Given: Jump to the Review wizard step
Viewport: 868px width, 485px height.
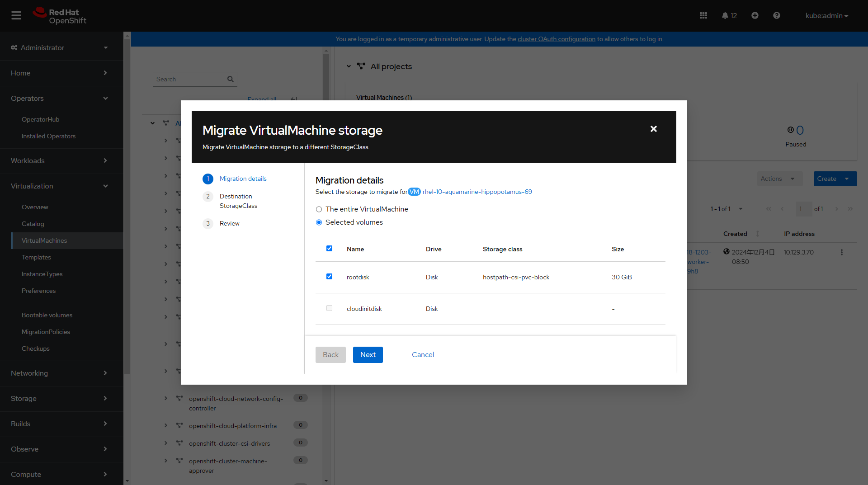Looking at the screenshot, I should 230,223.
